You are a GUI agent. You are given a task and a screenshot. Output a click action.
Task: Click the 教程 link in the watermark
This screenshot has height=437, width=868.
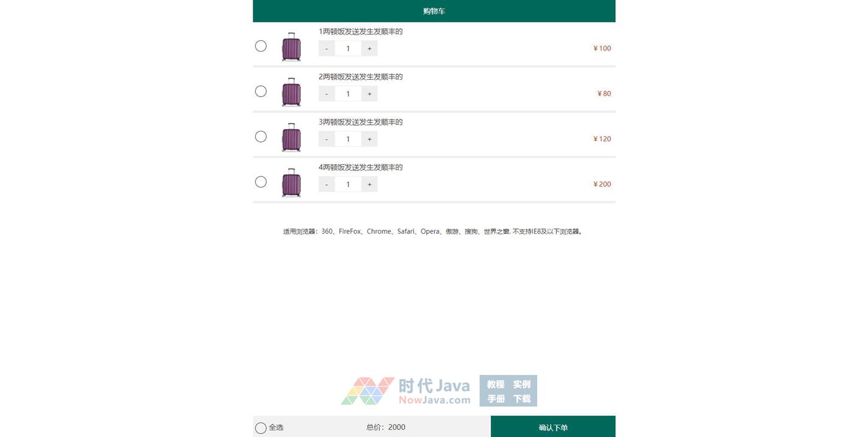pyautogui.click(x=496, y=384)
